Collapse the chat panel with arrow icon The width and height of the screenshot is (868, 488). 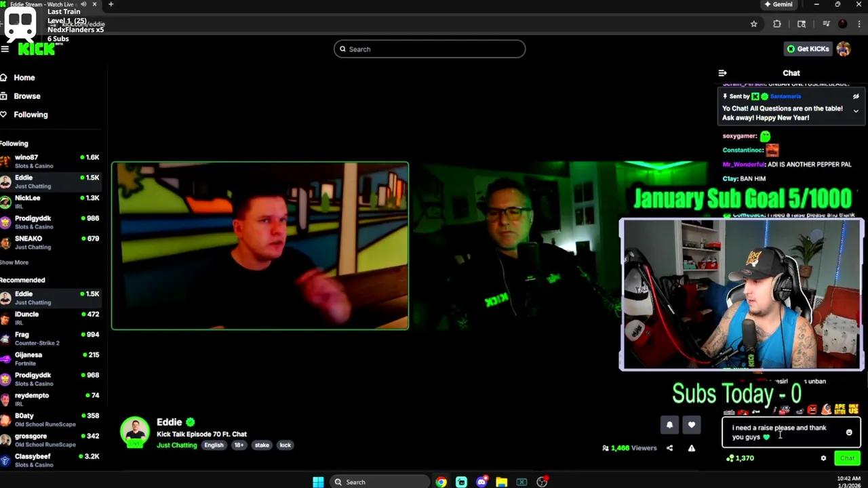722,73
